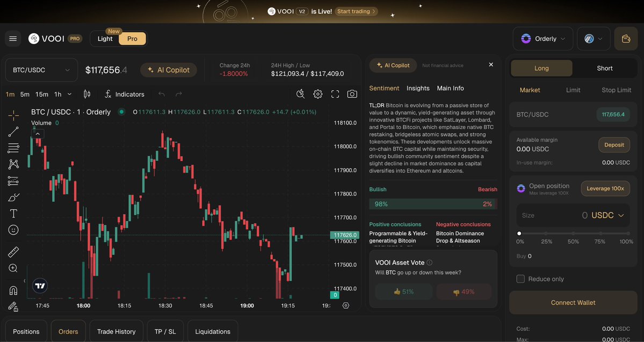The image size is (644, 342).
Task: Change Leverage 100x setting
Action: (x=605, y=188)
